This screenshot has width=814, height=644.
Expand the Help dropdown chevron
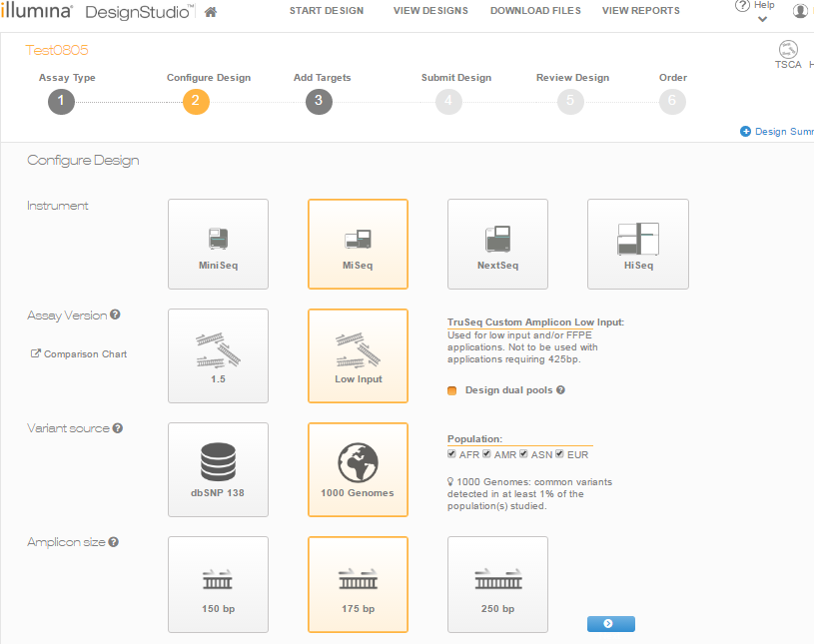tap(762, 20)
